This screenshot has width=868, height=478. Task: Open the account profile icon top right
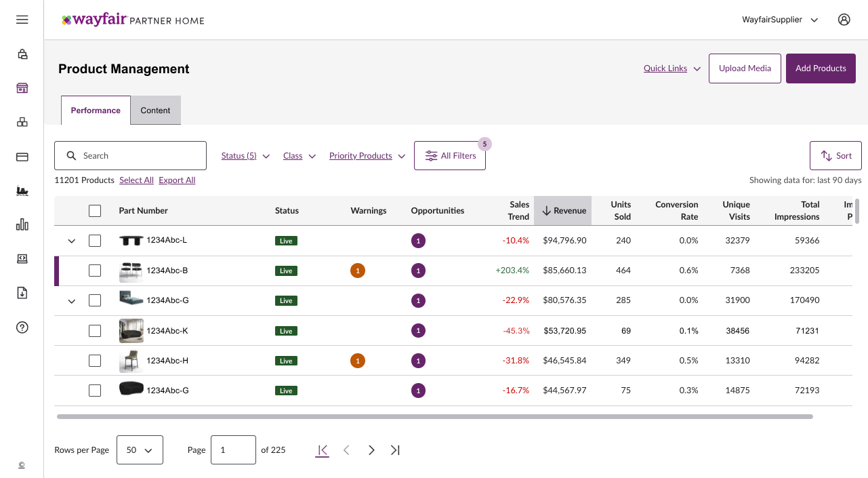click(844, 20)
